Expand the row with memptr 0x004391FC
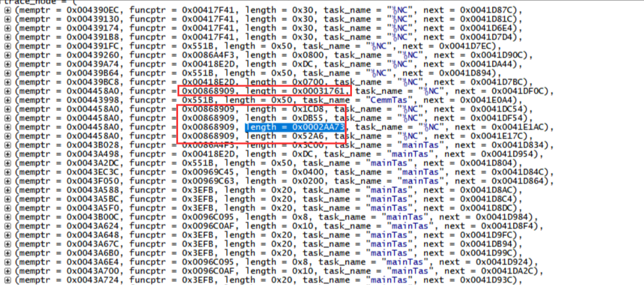This screenshot has height=285, width=644. coord(7,46)
